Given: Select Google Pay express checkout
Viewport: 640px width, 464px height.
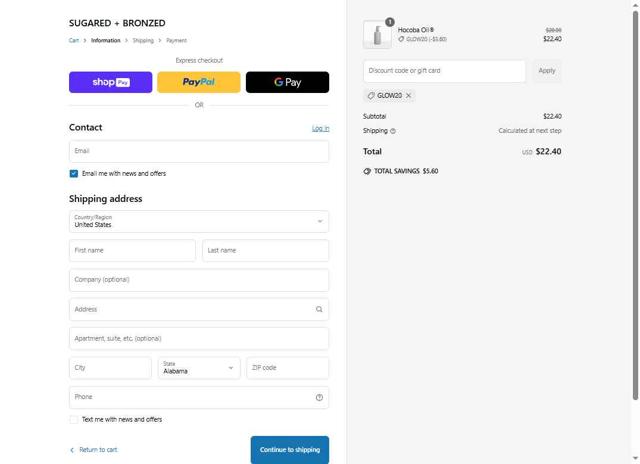Looking at the screenshot, I should point(287,82).
